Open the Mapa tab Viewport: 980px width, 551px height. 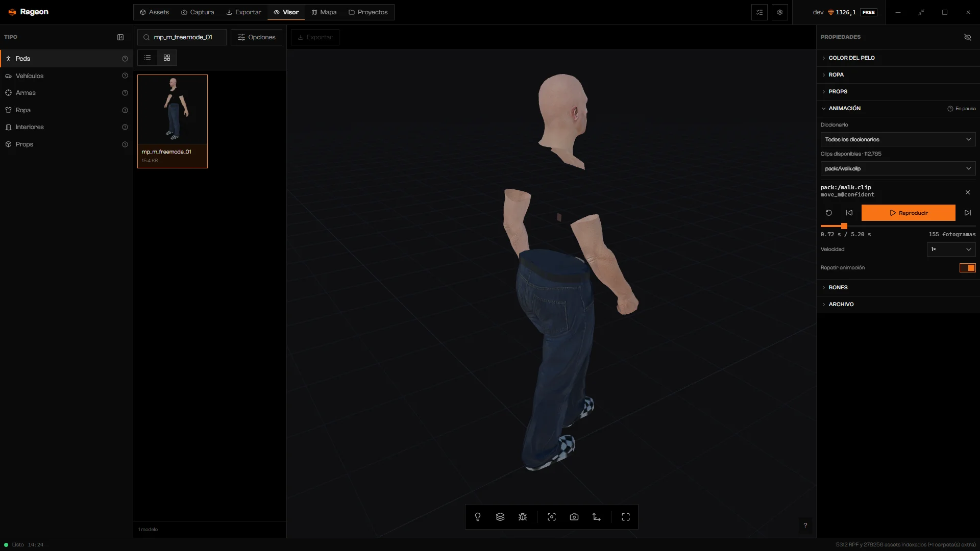click(x=324, y=12)
